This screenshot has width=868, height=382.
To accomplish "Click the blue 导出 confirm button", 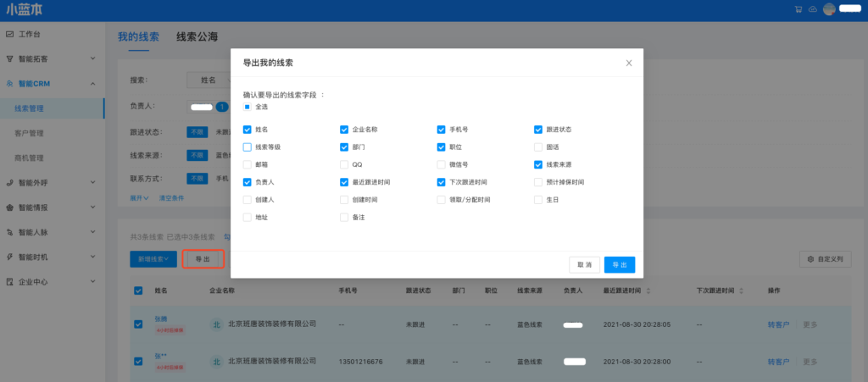I will point(619,265).
